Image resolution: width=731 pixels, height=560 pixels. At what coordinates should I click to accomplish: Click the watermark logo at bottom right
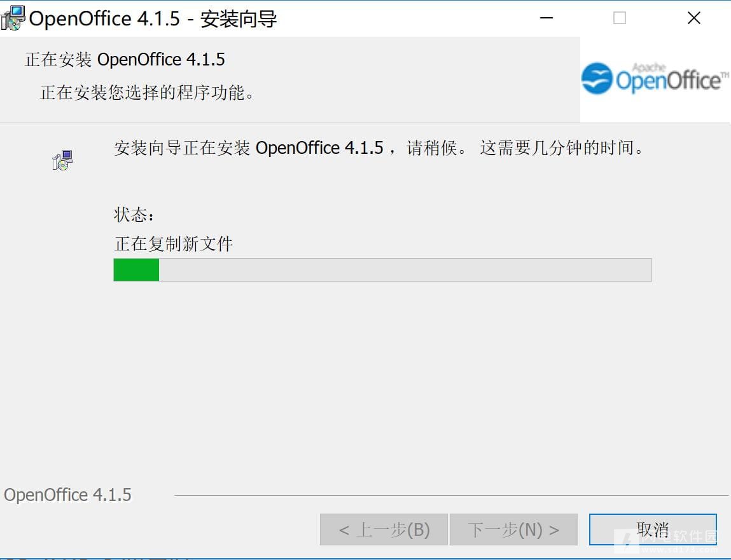pyautogui.click(x=667, y=540)
